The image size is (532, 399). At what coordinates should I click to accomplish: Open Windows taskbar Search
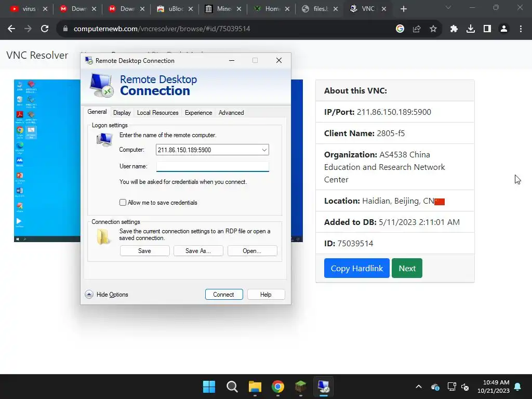(x=232, y=387)
